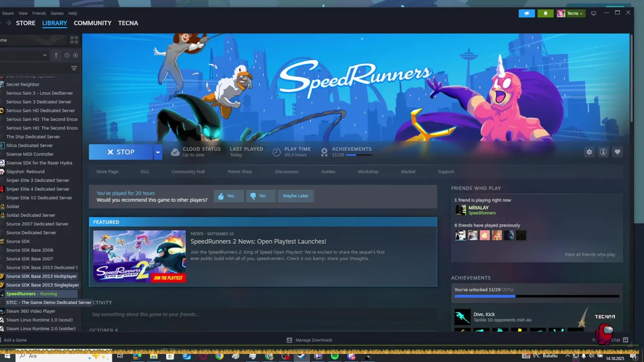644x362 pixels.
Task: Open the View menu
Action: click(23, 13)
